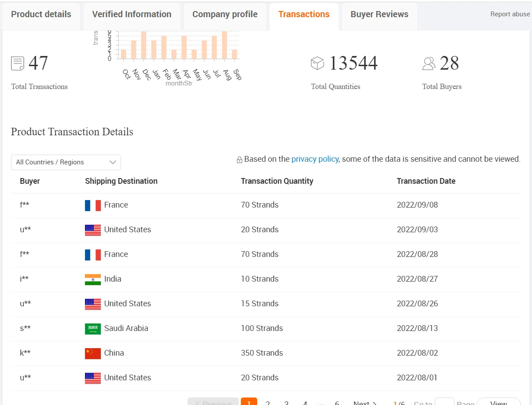This screenshot has height=405, width=532.
Task: Click the France flag in first row
Action: pos(93,205)
